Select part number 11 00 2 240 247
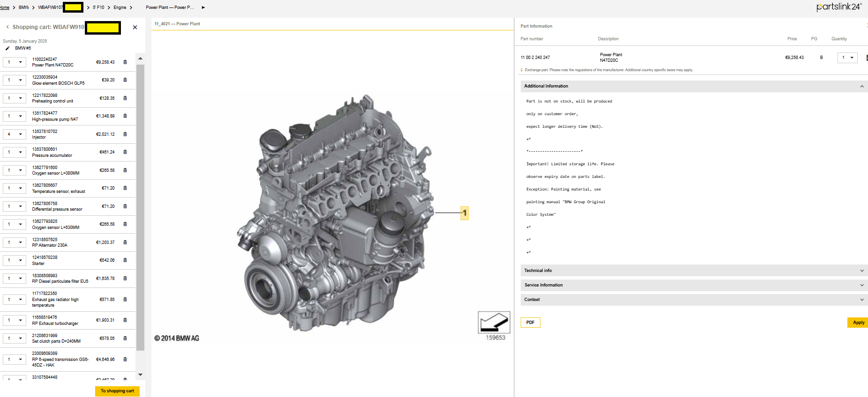Screen dimensions: 868x397 535,58
